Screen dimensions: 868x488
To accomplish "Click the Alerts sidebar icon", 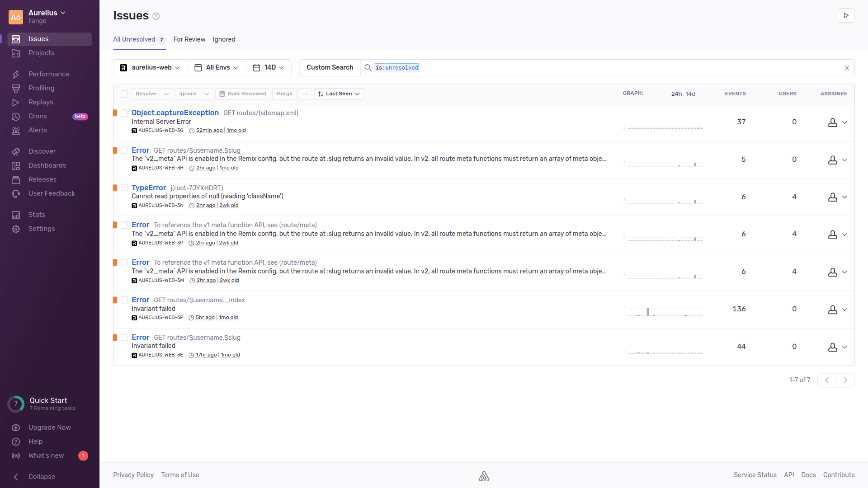I will (16, 130).
